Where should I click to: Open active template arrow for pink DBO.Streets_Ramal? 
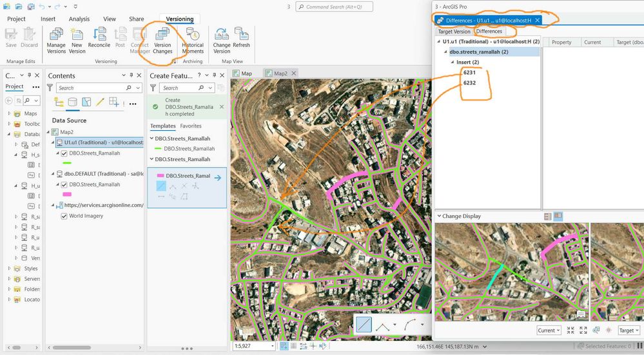point(218,178)
